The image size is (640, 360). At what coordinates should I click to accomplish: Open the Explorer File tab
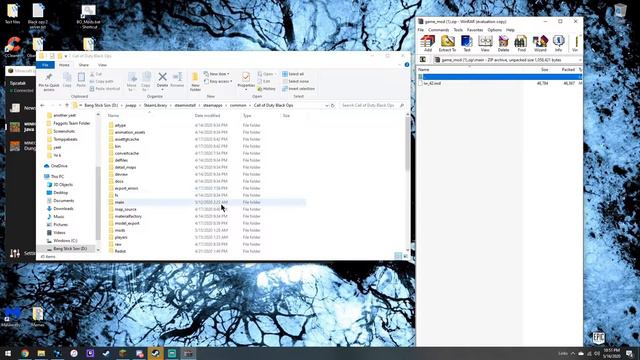click(45, 65)
